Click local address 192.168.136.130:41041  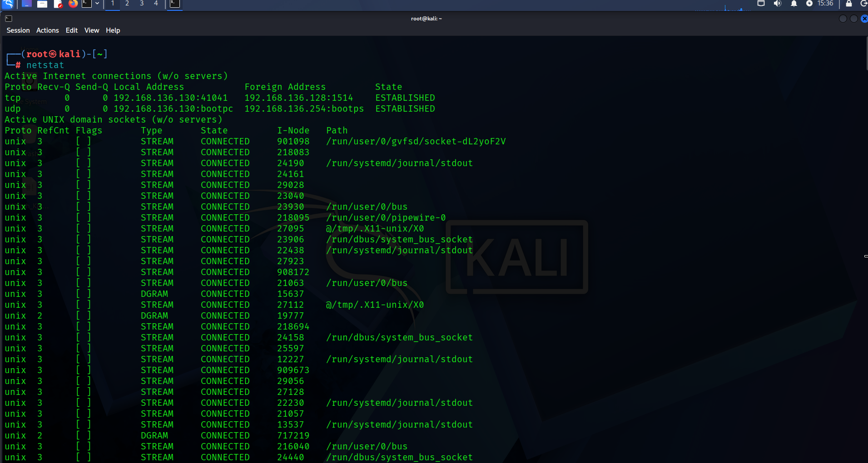171,98
